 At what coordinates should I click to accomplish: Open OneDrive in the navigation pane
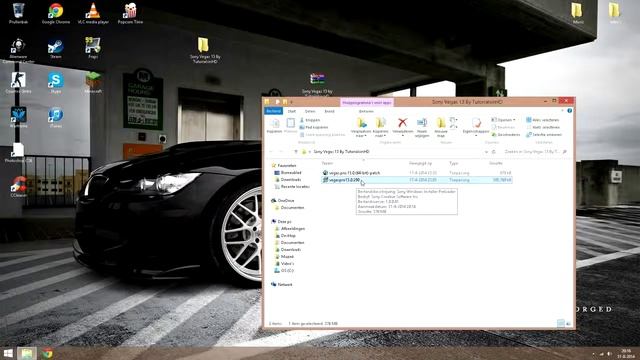tap(283, 200)
